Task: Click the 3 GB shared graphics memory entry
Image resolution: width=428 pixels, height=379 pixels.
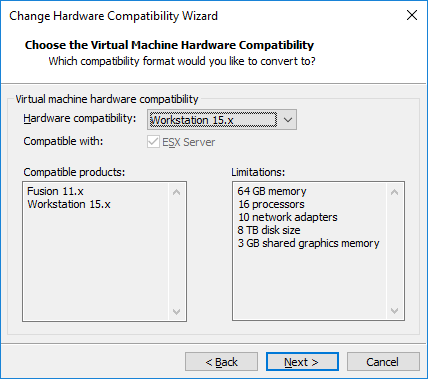Action: point(308,243)
